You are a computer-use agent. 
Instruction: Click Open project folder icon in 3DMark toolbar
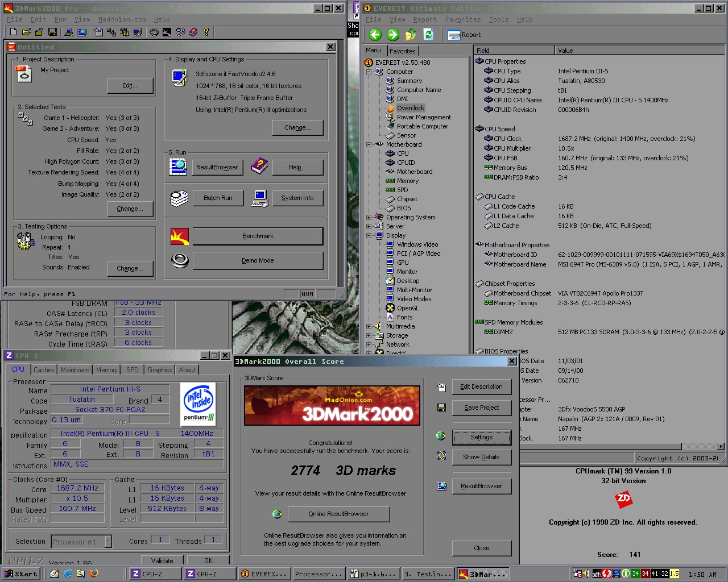pos(26,32)
